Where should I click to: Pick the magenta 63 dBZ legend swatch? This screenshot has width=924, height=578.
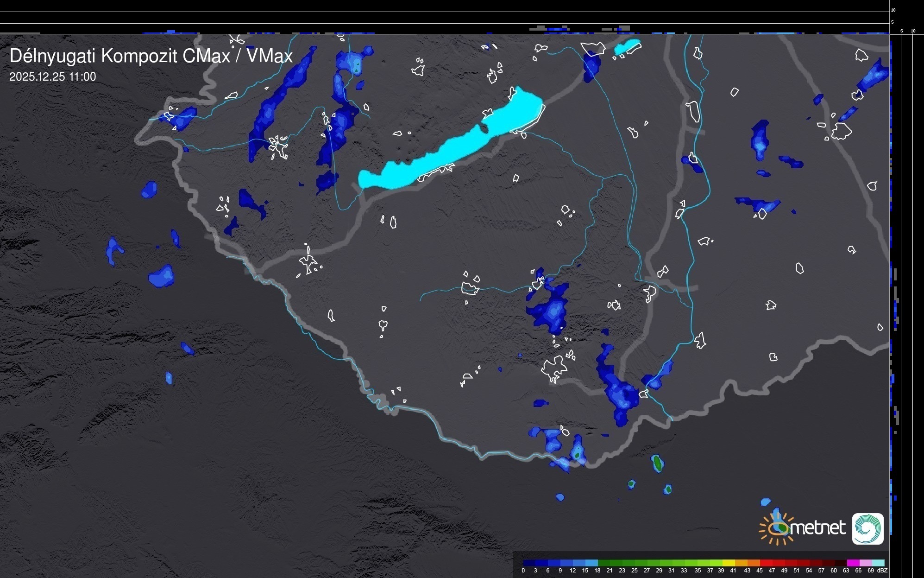(x=853, y=563)
